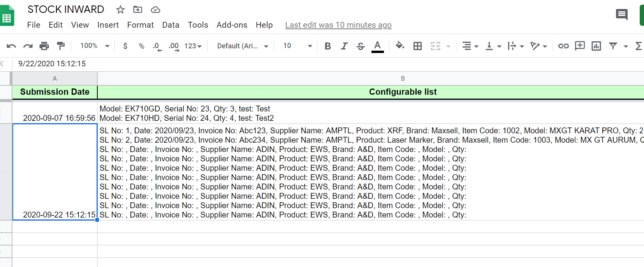
Task: Open the Help menu
Action: [264, 25]
